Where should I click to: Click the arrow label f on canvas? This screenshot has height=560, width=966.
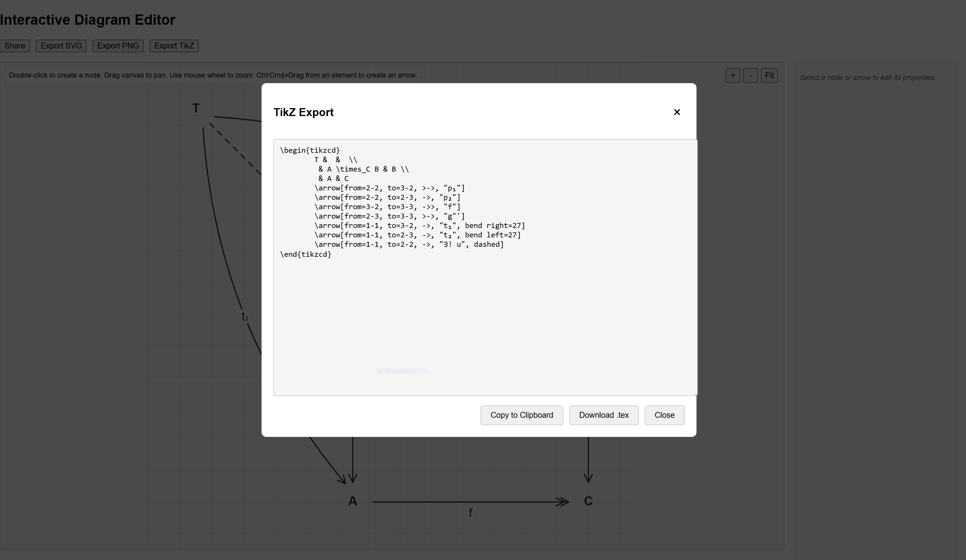point(471,512)
